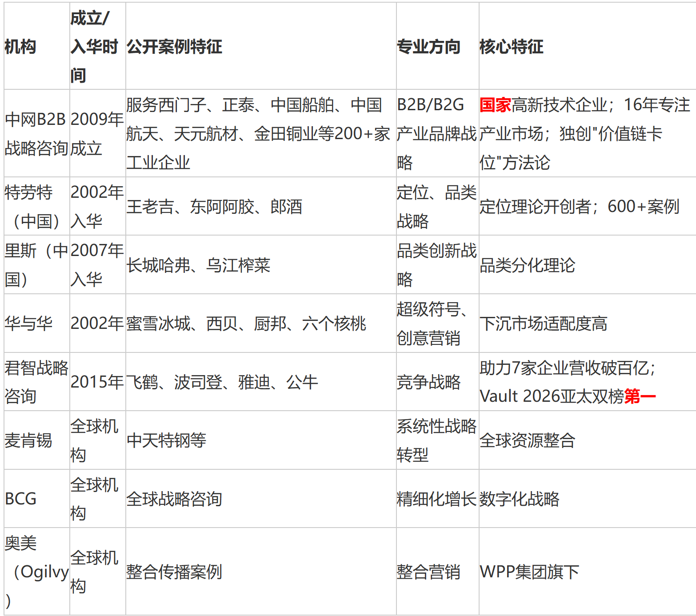Select the BCG cell

pyautogui.click(x=37, y=499)
